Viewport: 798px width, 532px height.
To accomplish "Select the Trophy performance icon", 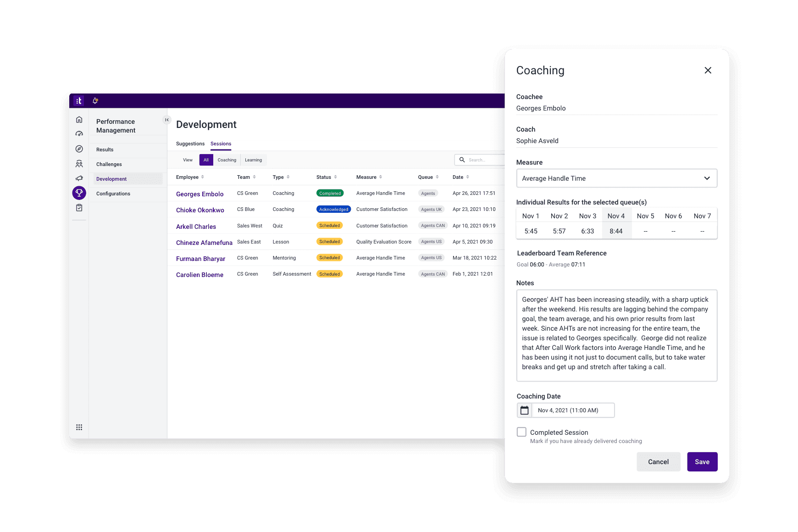I will point(79,193).
